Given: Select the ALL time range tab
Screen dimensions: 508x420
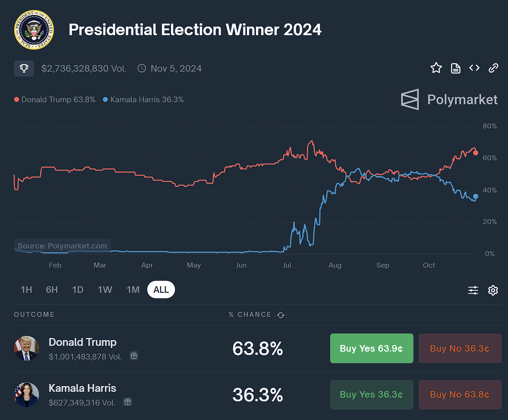Looking at the screenshot, I should pos(161,290).
